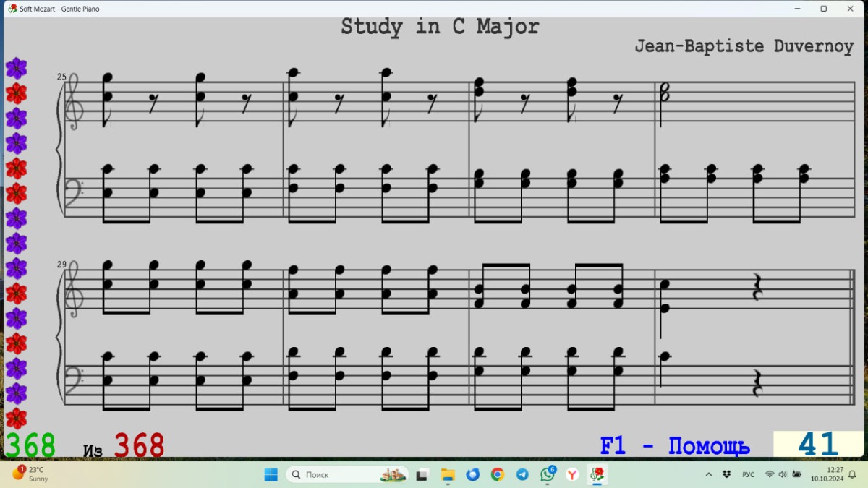Click the Soft Mozart rose taskbar icon
This screenshot has width=868, height=488.
click(x=597, y=475)
